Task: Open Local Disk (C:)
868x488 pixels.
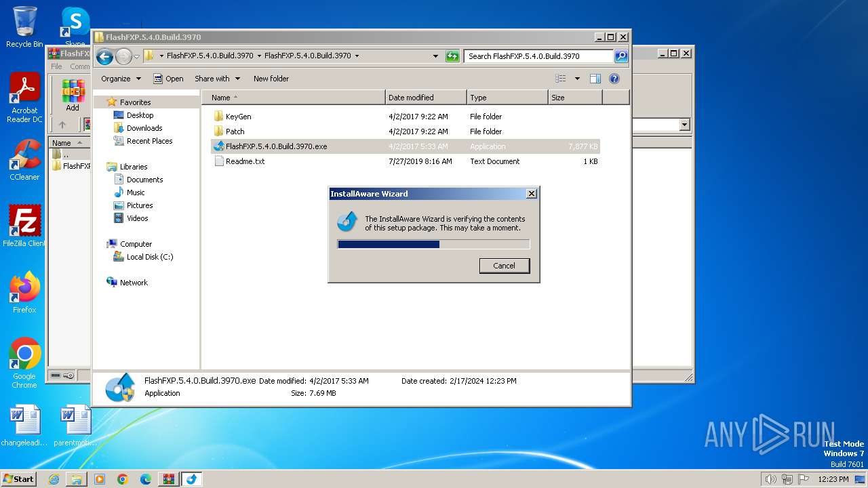Action: (149, 257)
